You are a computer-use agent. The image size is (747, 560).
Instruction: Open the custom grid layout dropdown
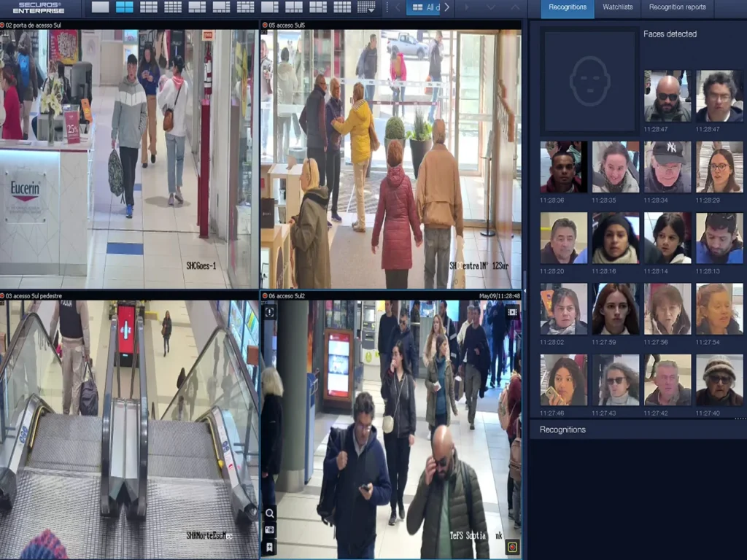point(366,7)
